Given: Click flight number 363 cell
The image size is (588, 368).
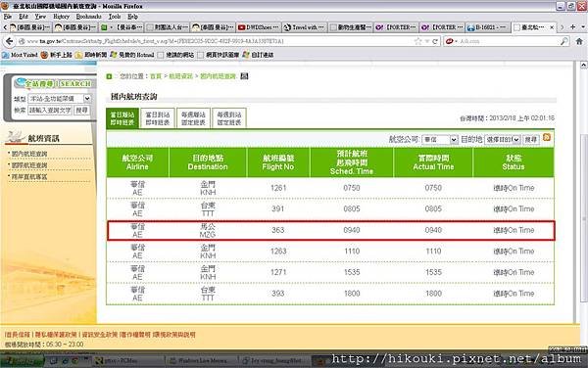Looking at the screenshot, I should pyautogui.click(x=278, y=230).
